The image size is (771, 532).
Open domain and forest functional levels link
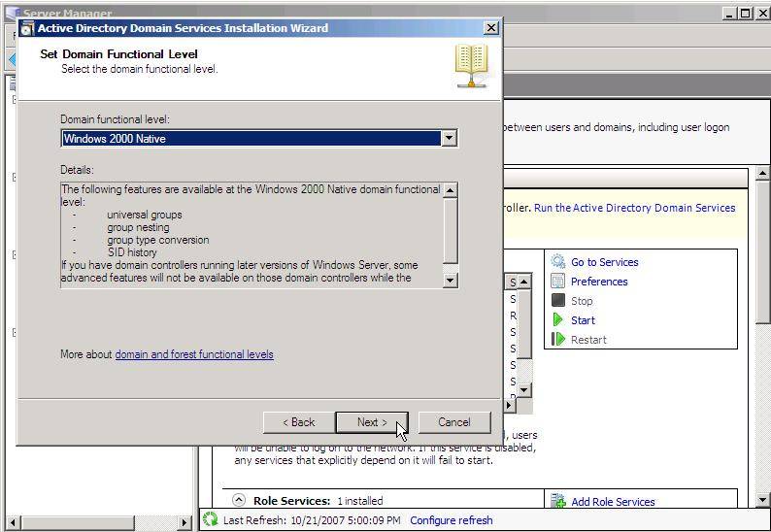[x=194, y=354]
